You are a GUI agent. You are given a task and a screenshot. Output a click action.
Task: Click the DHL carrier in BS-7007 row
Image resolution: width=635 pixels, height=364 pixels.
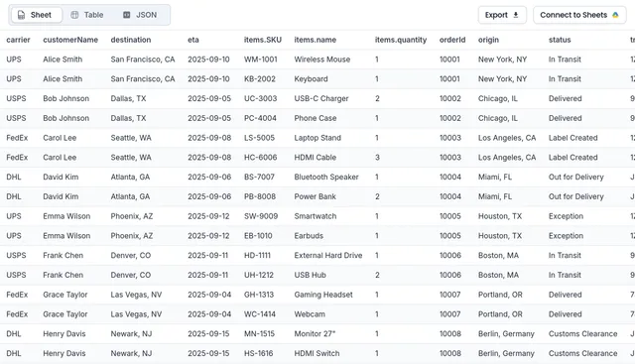click(14, 177)
